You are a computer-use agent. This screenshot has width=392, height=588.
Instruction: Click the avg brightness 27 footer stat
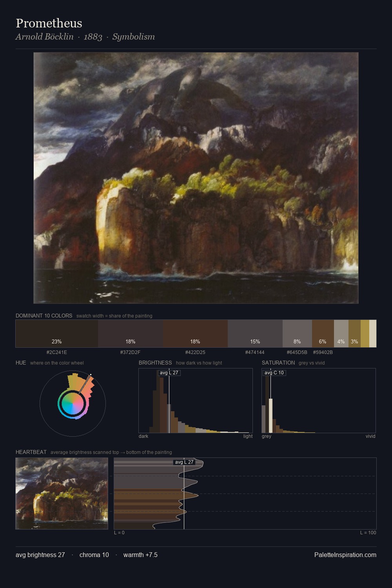point(40,555)
